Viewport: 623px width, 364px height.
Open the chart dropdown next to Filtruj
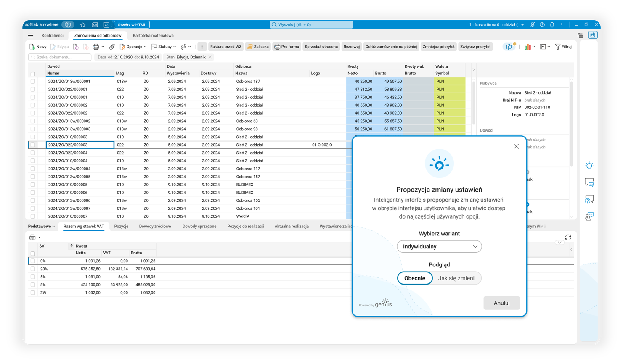coord(530,47)
